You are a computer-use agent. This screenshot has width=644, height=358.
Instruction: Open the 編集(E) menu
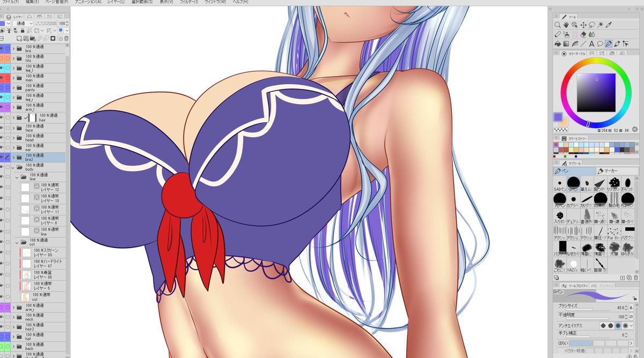point(32,2)
